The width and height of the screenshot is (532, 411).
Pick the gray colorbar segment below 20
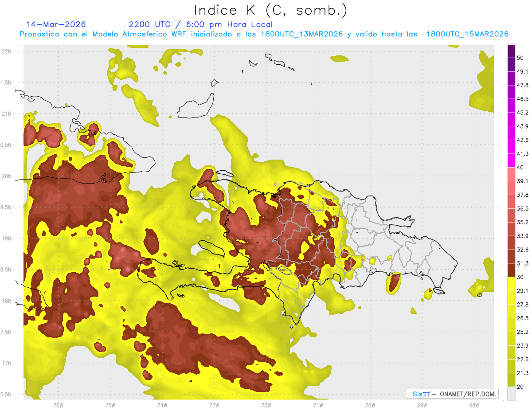[x=511, y=393]
